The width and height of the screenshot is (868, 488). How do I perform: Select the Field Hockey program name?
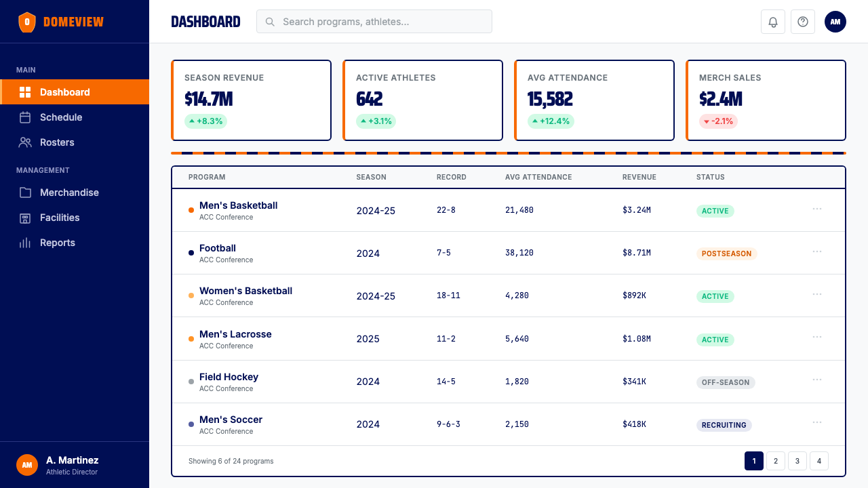(x=229, y=377)
